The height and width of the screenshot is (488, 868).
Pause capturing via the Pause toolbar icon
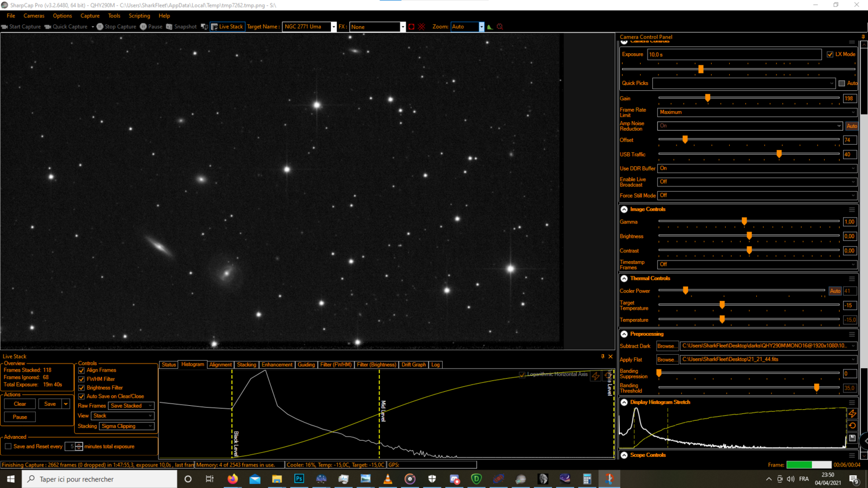click(x=142, y=27)
